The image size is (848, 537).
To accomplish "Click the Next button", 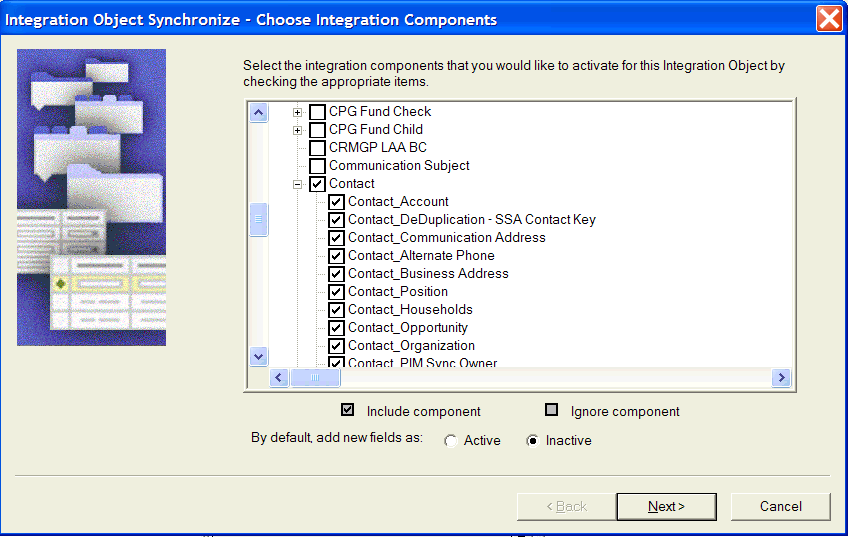I will 666,507.
